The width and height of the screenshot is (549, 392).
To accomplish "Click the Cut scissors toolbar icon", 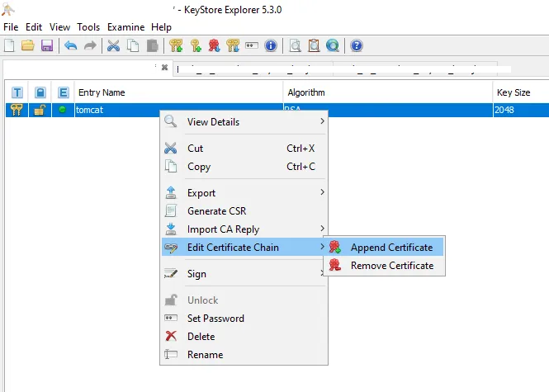I will click(113, 45).
